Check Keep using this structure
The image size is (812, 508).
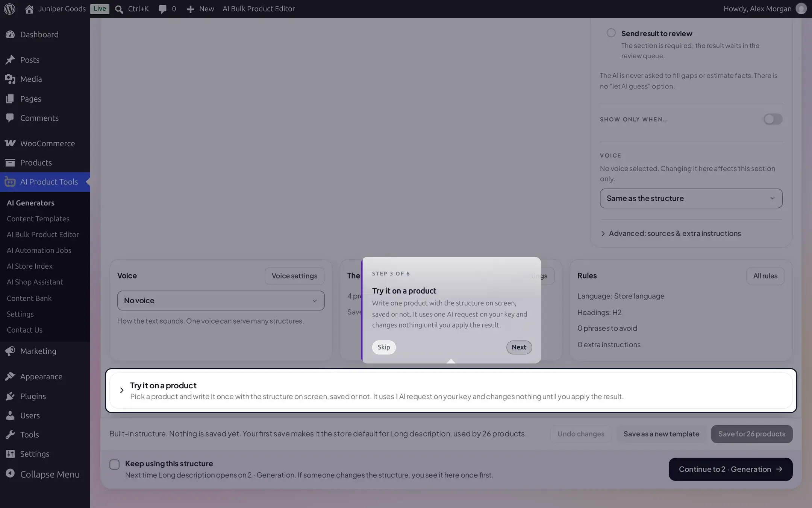point(115,464)
